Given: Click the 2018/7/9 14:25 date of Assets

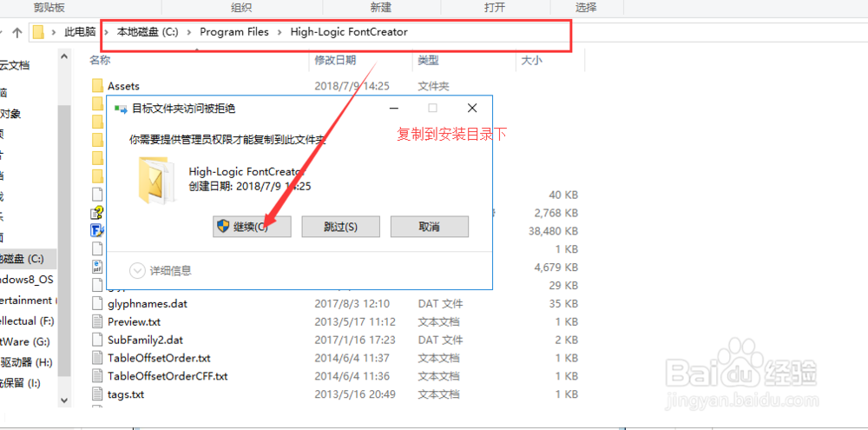Looking at the screenshot, I should (352, 86).
